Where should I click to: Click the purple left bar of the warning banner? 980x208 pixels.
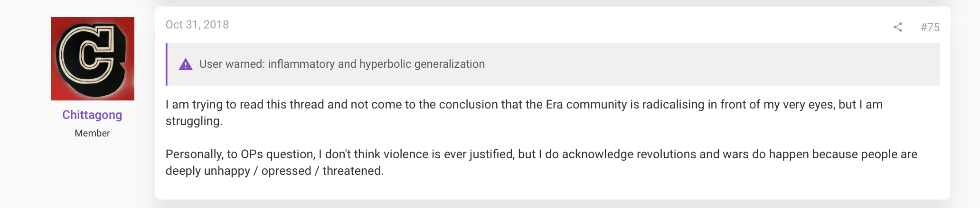166,64
